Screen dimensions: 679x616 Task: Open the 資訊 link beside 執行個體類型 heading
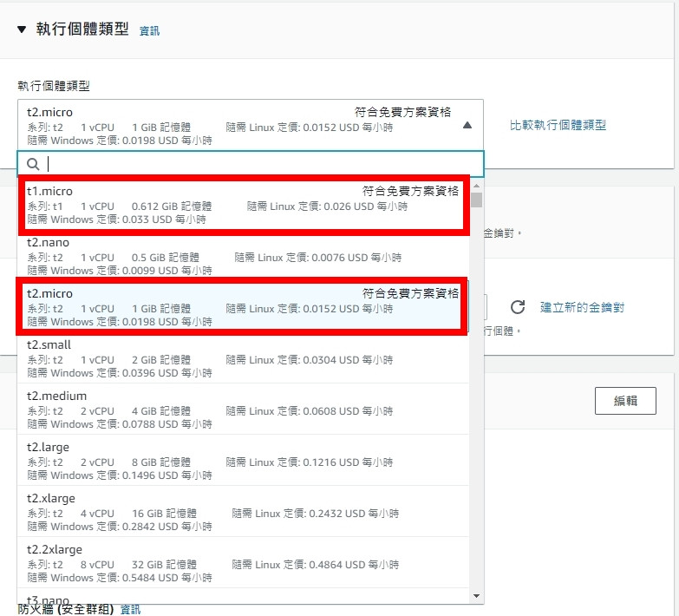point(149,30)
